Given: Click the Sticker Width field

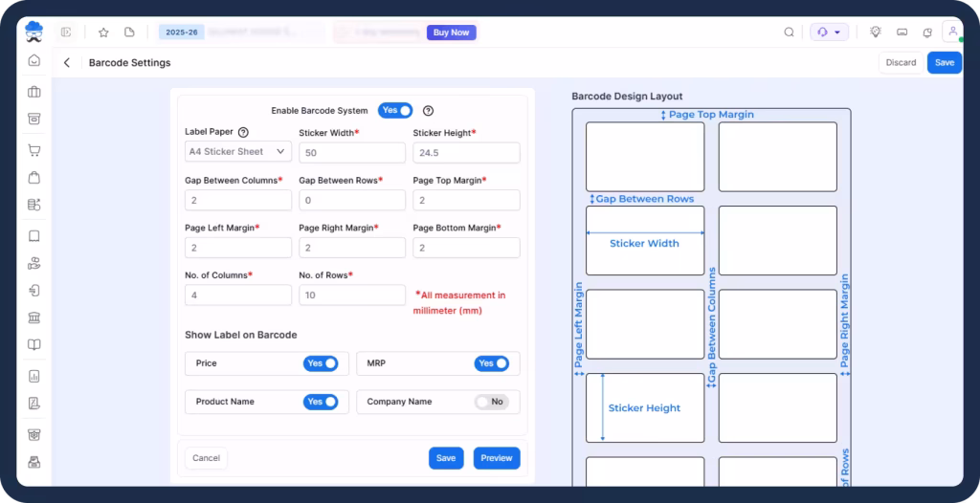Looking at the screenshot, I should [x=352, y=152].
